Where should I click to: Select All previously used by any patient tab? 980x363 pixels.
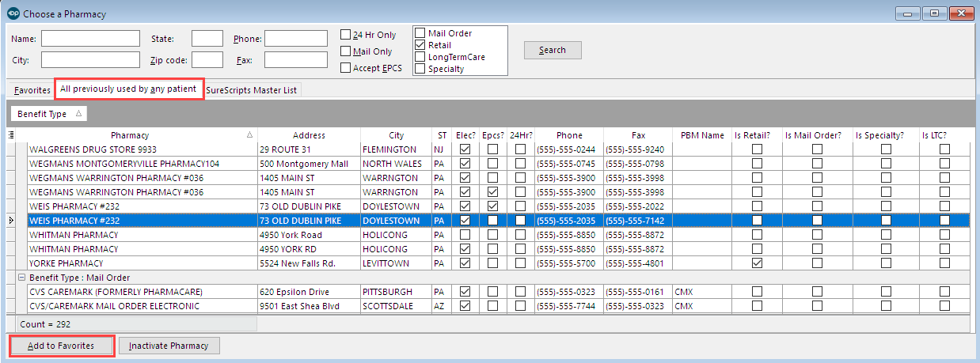[128, 89]
